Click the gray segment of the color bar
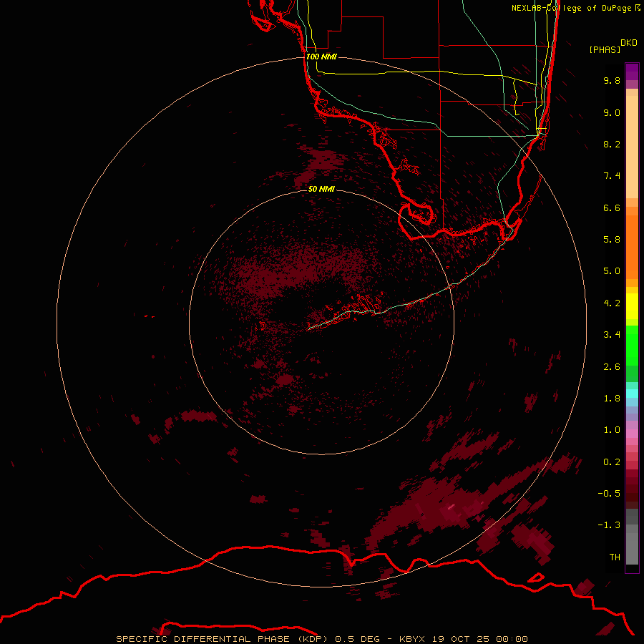 click(x=632, y=537)
